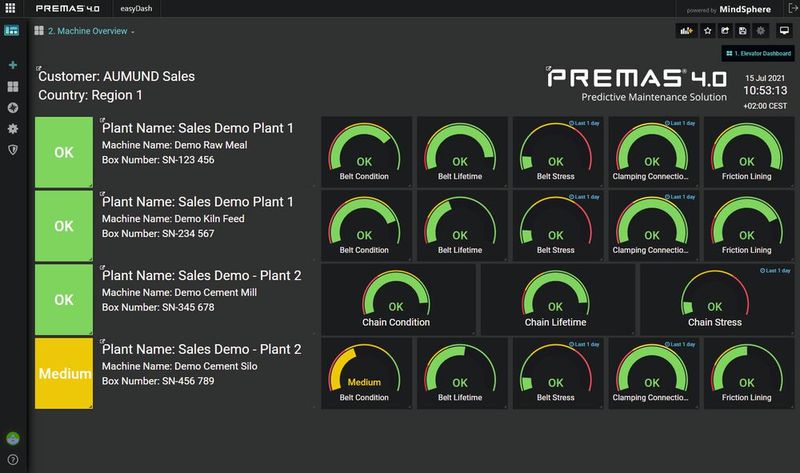This screenshot has height=473, width=800.
Task: Open the Medium Belt Condition gauge for Cement Silo
Action: coord(366,374)
